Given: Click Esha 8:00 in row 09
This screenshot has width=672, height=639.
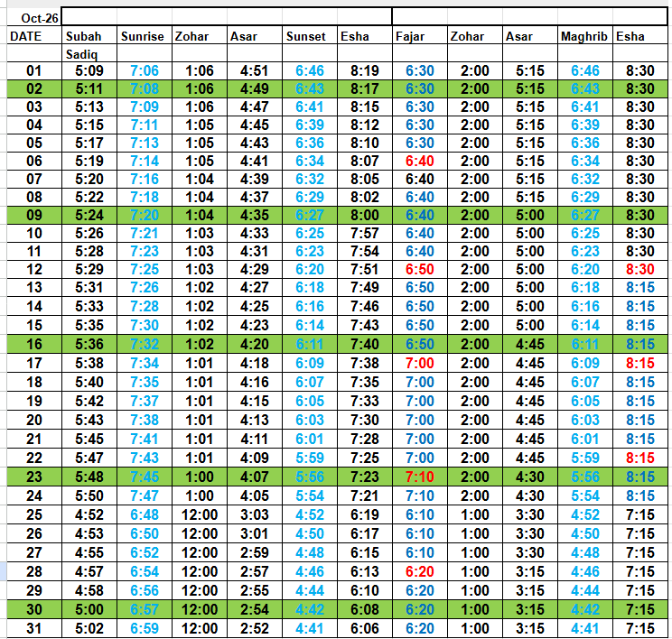Looking at the screenshot, I should click(x=365, y=215).
